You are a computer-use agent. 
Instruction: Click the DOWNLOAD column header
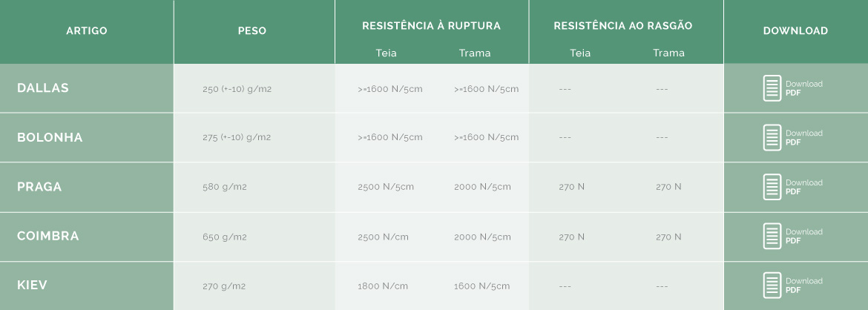pos(795,31)
